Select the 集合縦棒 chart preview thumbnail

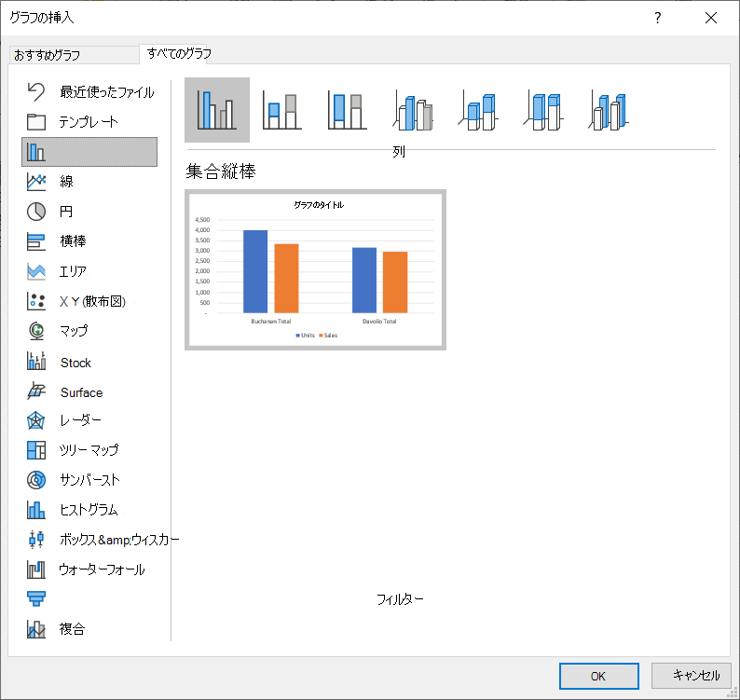coord(315,270)
